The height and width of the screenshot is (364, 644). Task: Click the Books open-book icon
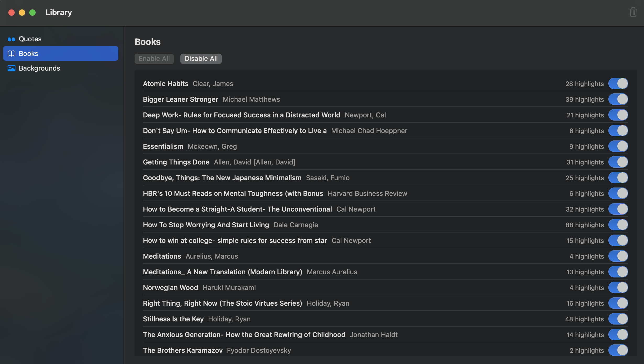tap(12, 54)
